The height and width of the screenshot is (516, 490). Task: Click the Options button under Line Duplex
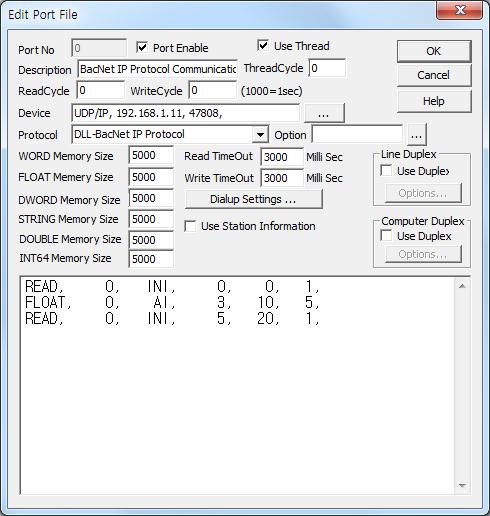point(423,193)
